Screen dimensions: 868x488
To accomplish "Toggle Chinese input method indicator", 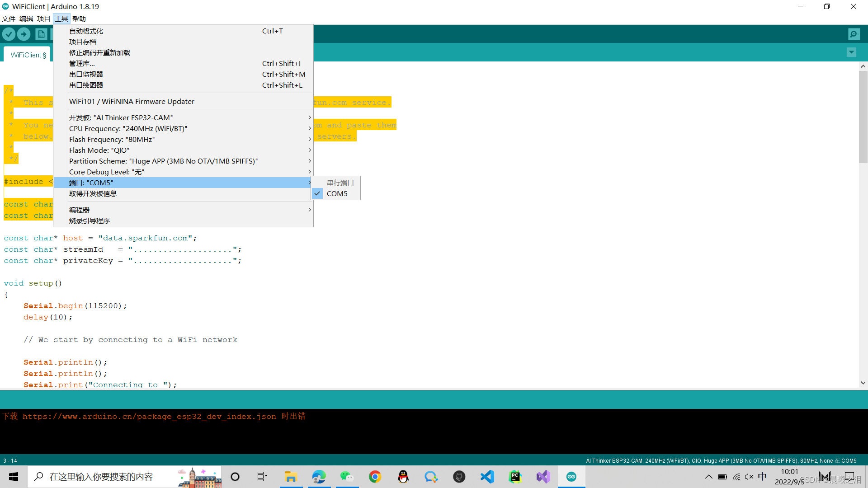I will click(762, 477).
